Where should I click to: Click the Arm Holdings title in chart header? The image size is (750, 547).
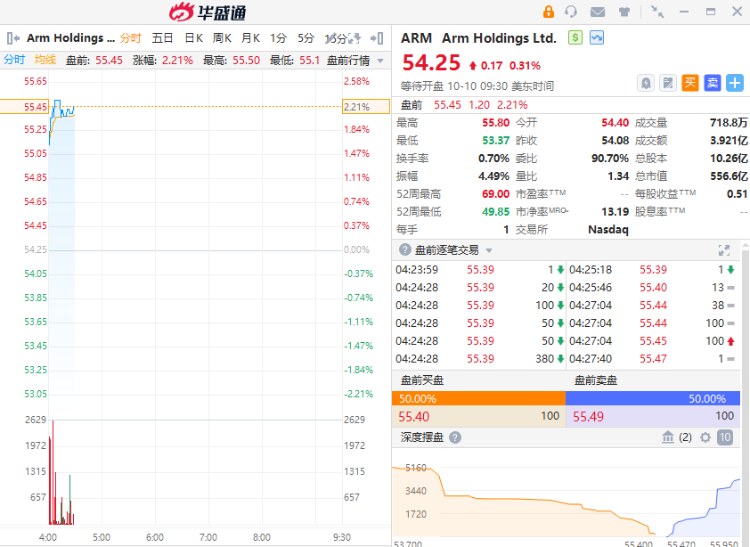click(x=71, y=38)
